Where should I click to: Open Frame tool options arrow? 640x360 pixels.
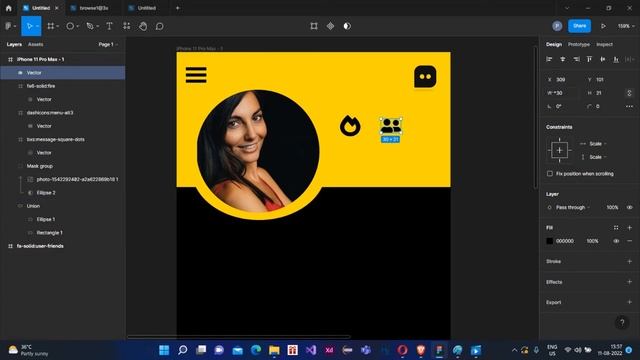coord(58,26)
